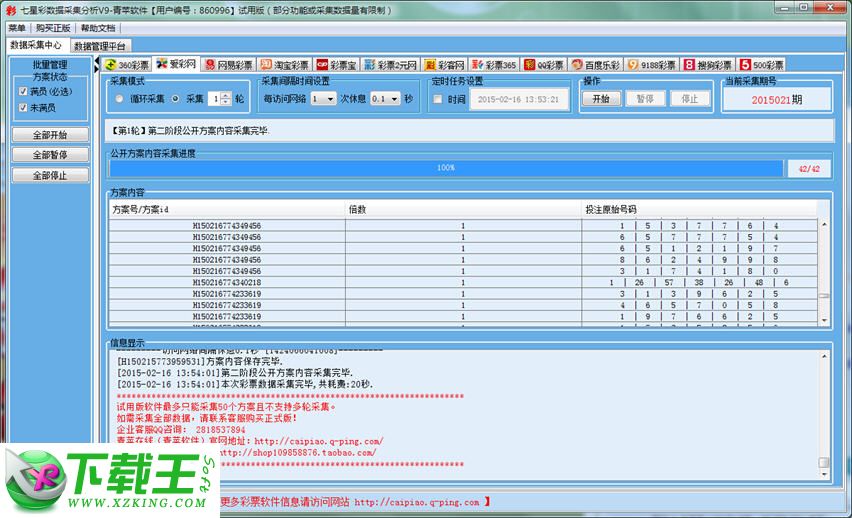Viewport: 852px width, 518px height.
Task: Open the QQ彩票 source icon
Action: coord(529,64)
